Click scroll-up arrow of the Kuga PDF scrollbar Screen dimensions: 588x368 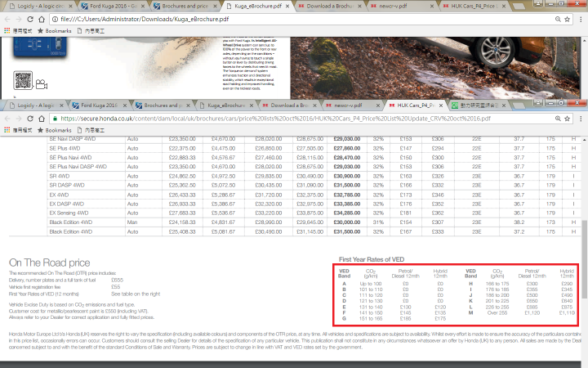pos(585,39)
